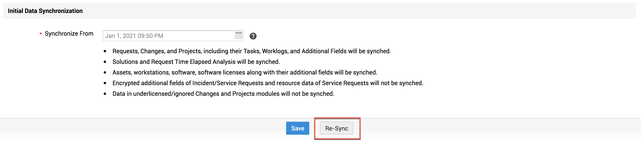Screen dimensions: 644x143
Task: Click the Re-Sync button
Action: (x=336, y=128)
